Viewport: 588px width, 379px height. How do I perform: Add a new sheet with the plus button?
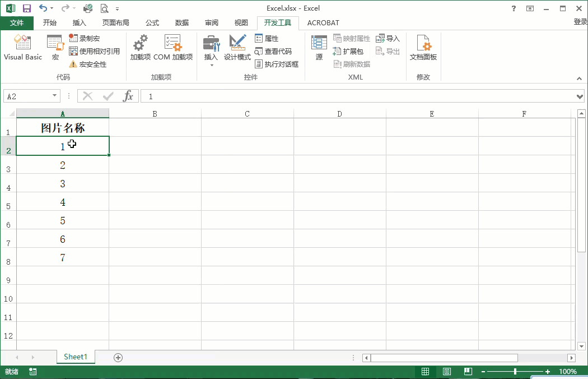[118, 357]
